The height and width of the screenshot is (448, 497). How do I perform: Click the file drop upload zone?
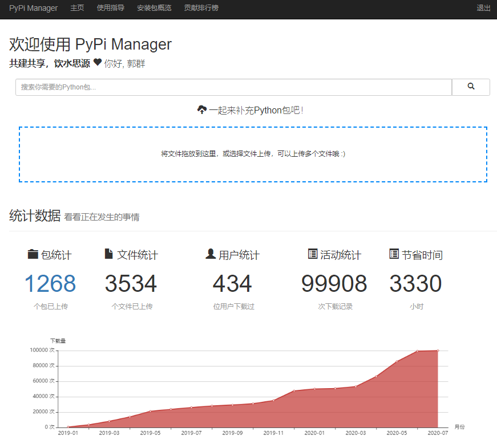pos(253,154)
